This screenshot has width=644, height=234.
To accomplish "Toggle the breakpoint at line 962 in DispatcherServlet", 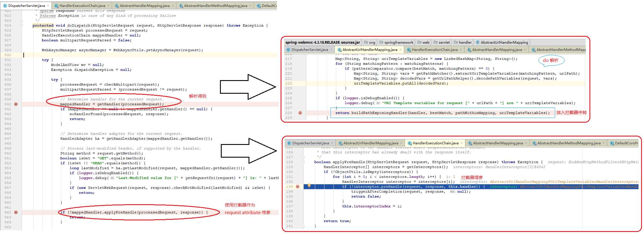I will tap(16, 212).
